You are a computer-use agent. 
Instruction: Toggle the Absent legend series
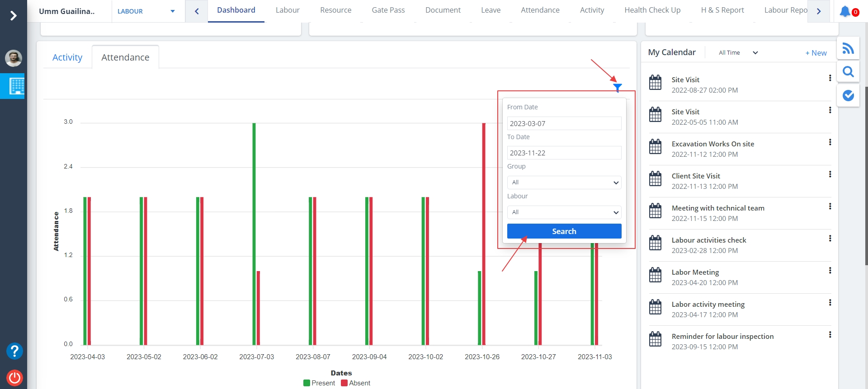[356, 383]
